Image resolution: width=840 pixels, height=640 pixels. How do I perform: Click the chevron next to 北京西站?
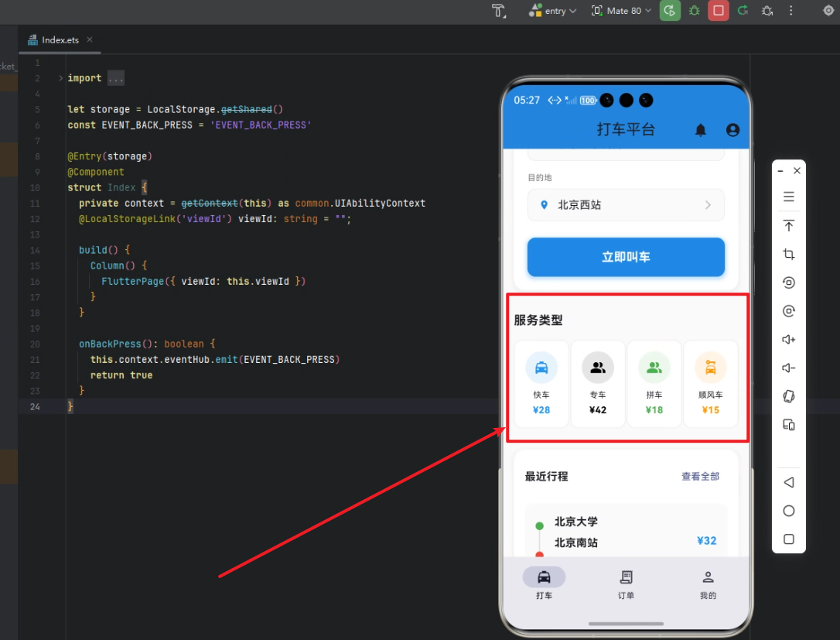708,205
